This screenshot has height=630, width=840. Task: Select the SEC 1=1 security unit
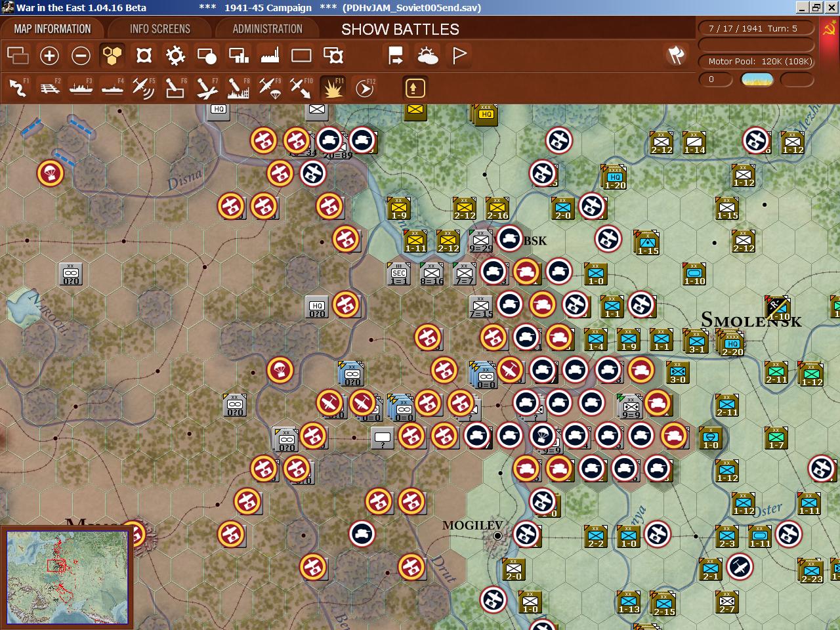click(x=399, y=274)
